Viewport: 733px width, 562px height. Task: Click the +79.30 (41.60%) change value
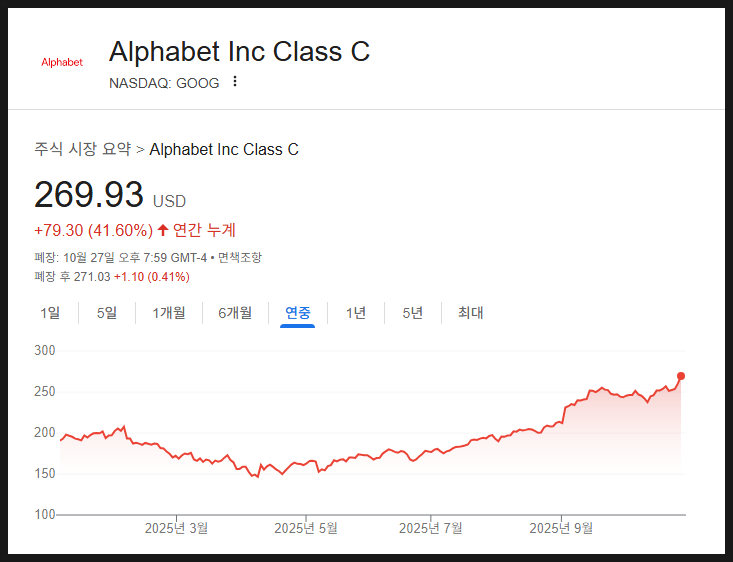(x=93, y=230)
